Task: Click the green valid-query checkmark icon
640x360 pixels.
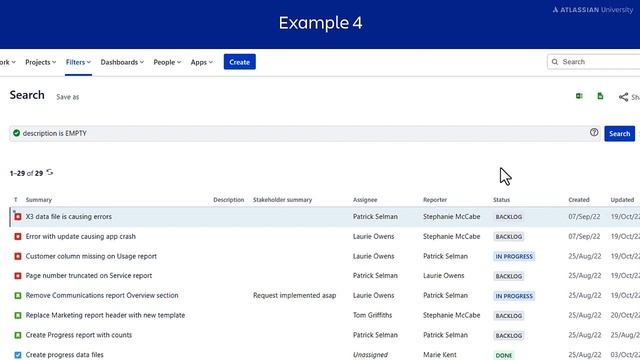Action: coord(16,133)
